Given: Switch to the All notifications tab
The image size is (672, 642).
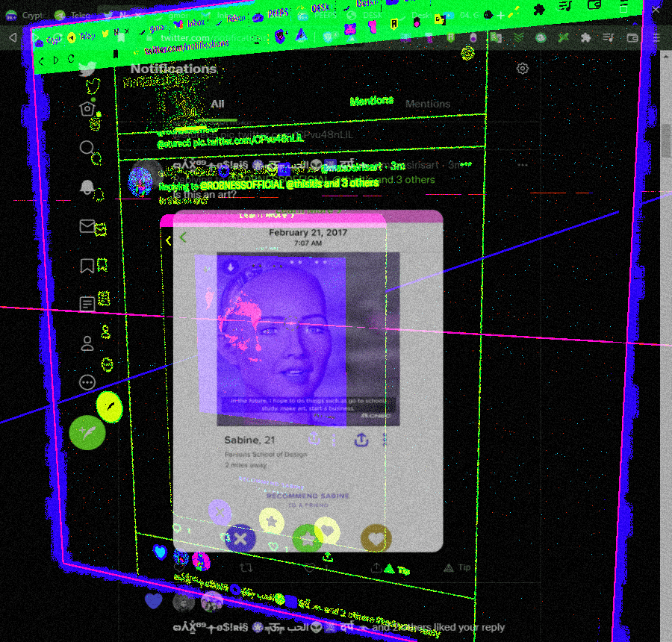Looking at the screenshot, I should (217, 105).
